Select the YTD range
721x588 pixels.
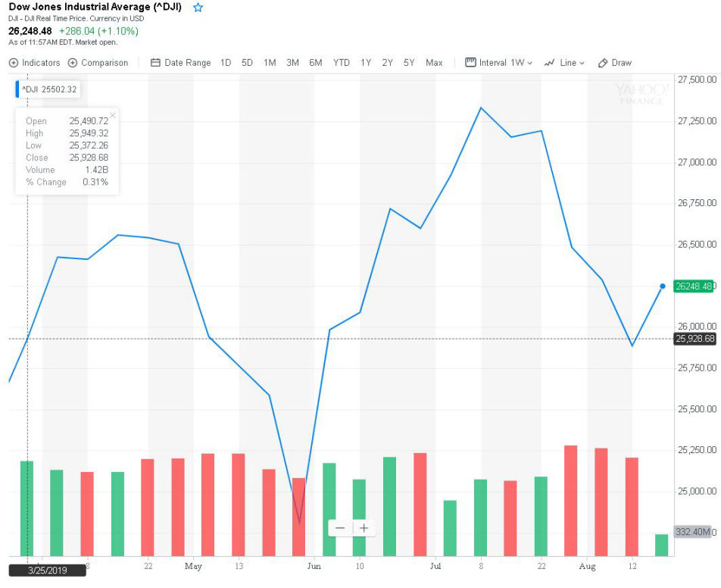341,63
